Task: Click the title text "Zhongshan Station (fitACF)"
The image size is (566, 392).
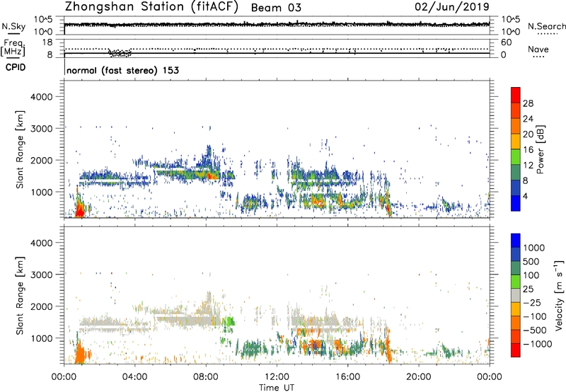Action: pyautogui.click(x=151, y=7)
